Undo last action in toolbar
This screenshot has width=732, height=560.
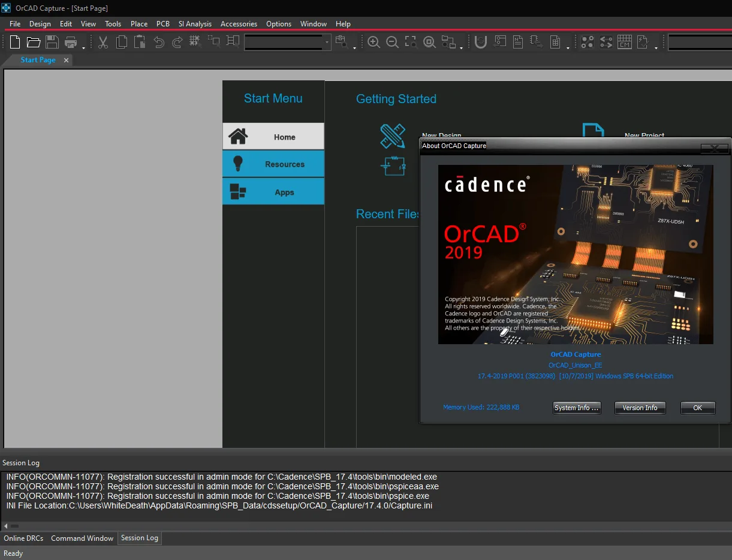[x=159, y=42]
